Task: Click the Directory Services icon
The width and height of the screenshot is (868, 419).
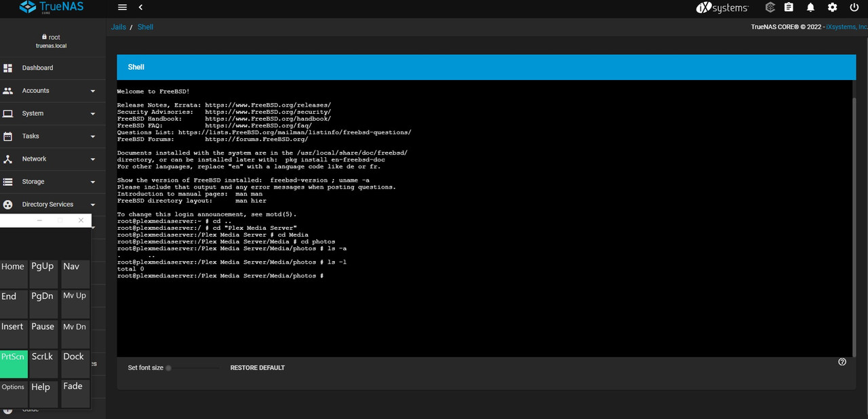Action: 8,204
